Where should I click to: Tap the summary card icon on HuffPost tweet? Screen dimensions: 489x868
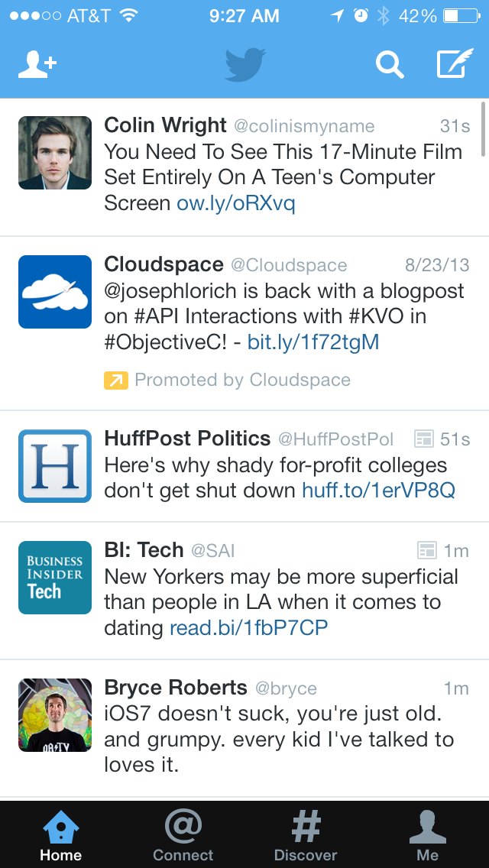click(423, 439)
